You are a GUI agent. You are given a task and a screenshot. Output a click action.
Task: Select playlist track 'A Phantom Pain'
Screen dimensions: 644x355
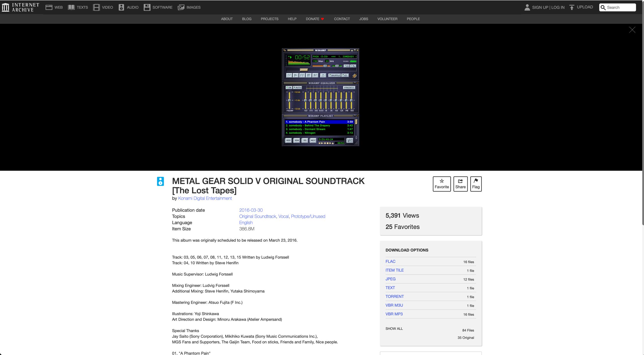[319, 122]
